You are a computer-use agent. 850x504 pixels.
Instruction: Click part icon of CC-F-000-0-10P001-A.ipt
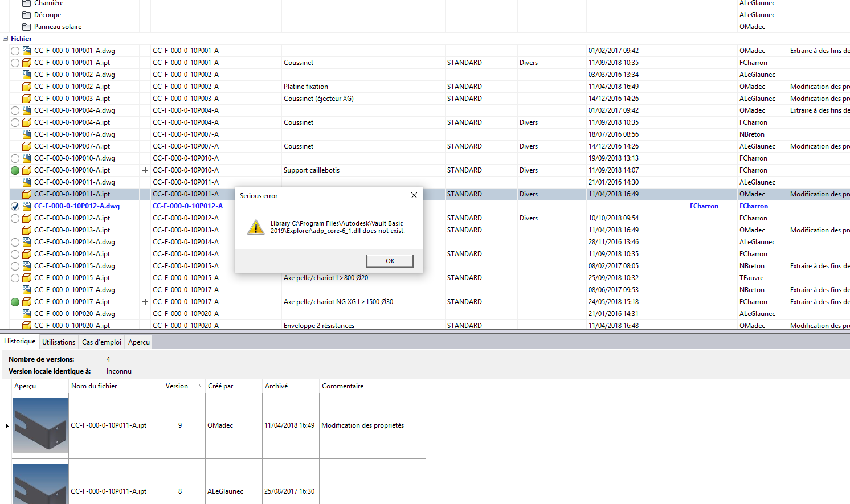pos(27,63)
